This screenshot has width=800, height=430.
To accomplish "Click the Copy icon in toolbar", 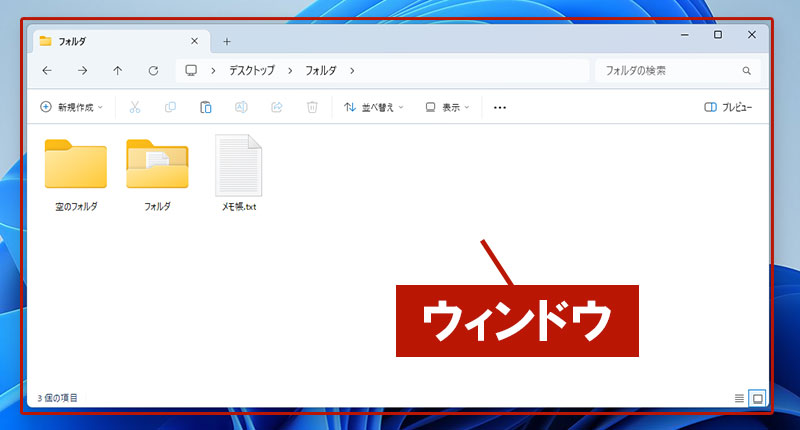I will [170, 107].
